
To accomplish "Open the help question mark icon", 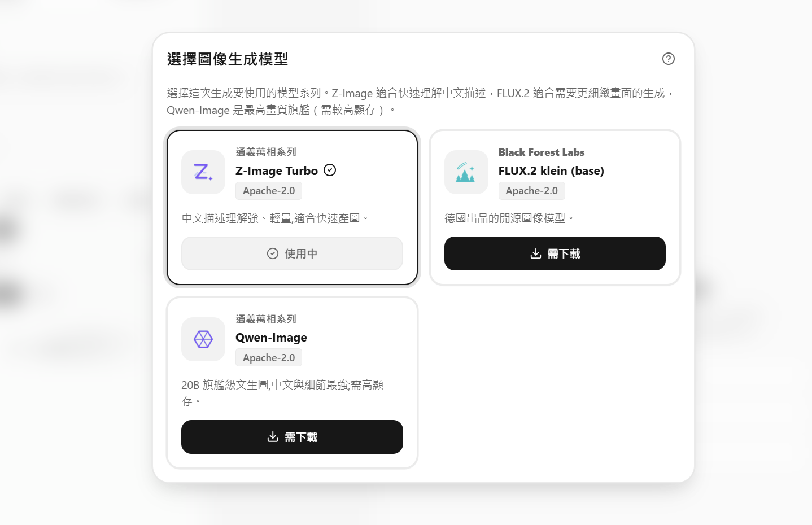I will pyautogui.click(x=669, y=59).
